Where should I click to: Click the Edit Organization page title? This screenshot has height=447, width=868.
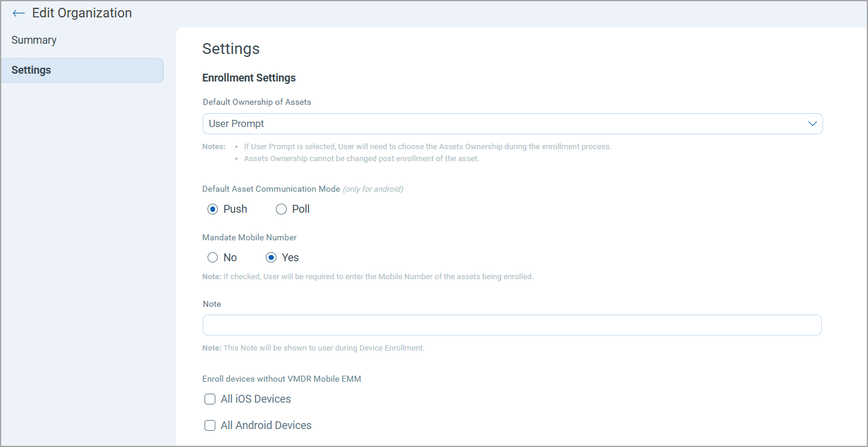(x=82, y=13)
